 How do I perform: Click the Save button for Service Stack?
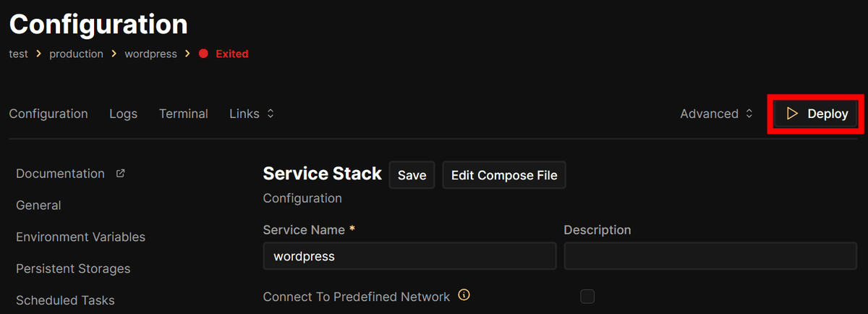[x=412, y=175]
